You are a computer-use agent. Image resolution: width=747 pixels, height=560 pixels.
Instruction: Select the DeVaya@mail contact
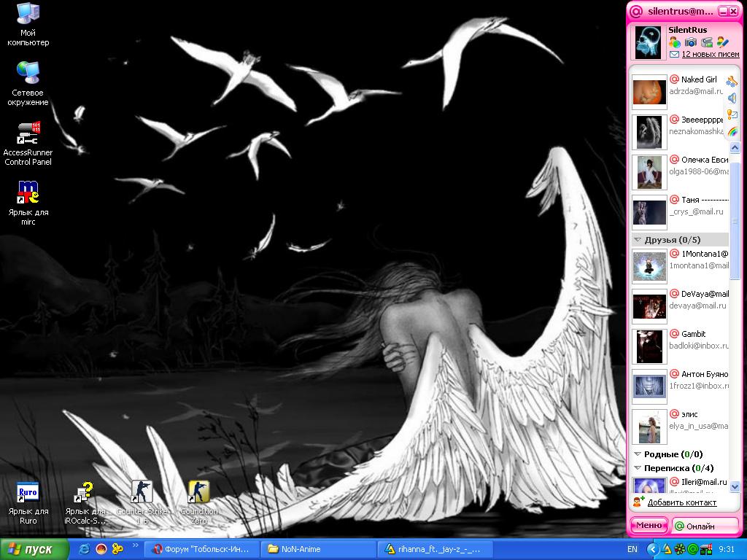click(679, 306)
